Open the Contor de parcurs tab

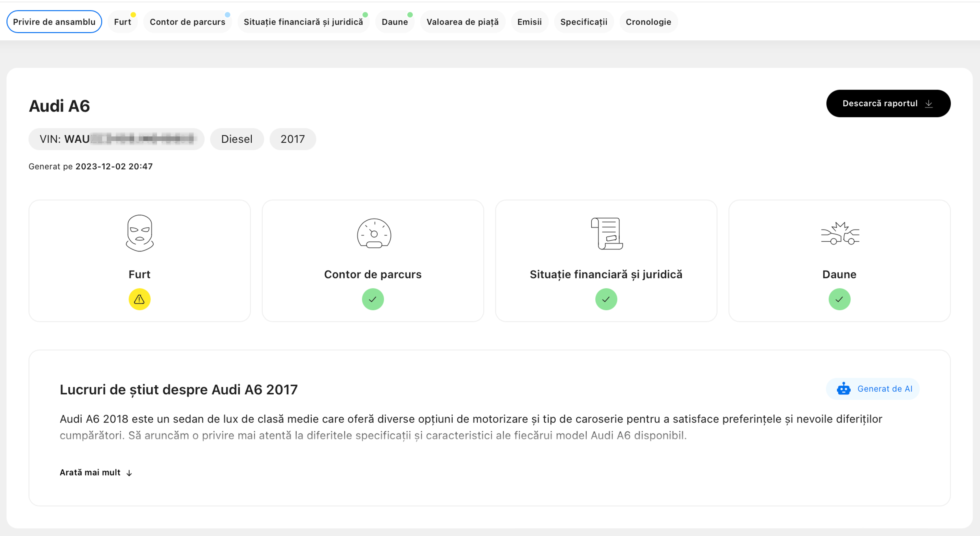(x=187, y=22)
